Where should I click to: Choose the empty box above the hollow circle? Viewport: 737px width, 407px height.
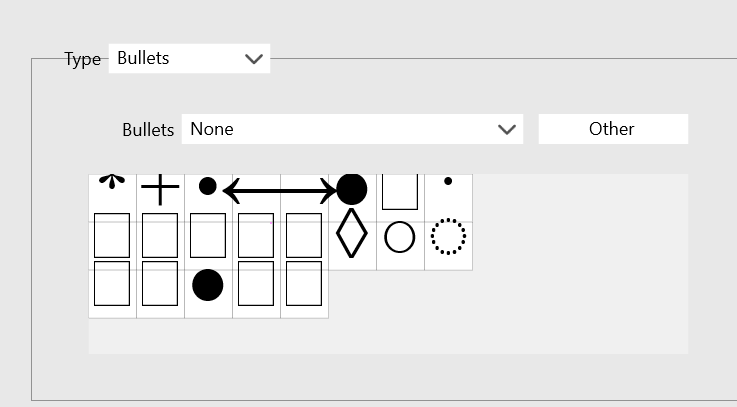(400, 191)
